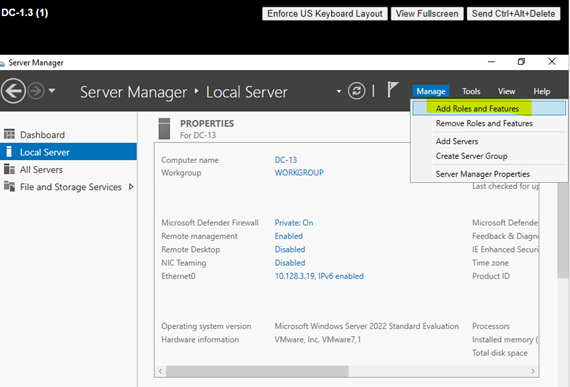
Task: Click the forward navigation arrow
Action: [36, 91]
